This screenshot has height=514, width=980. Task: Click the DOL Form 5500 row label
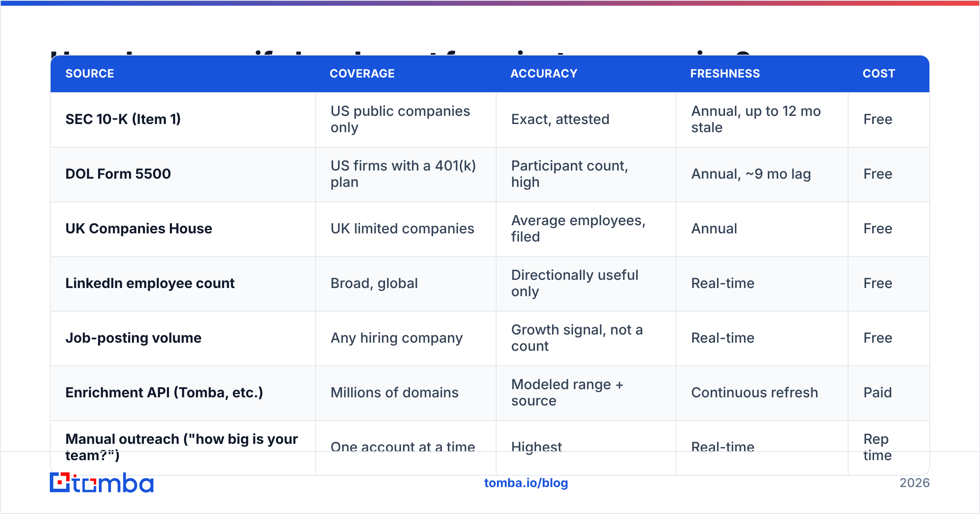click(118, 174)
